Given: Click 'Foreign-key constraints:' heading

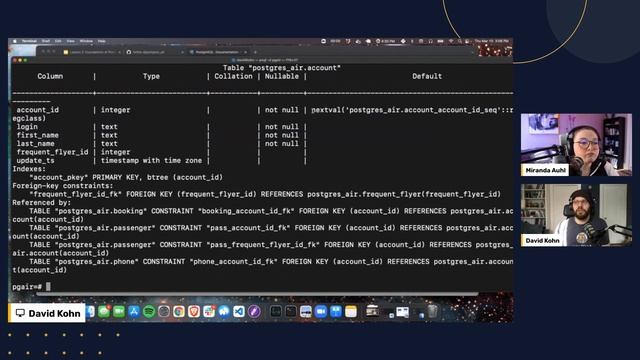Looking at the screenshot, I should [x=63, y=186].
